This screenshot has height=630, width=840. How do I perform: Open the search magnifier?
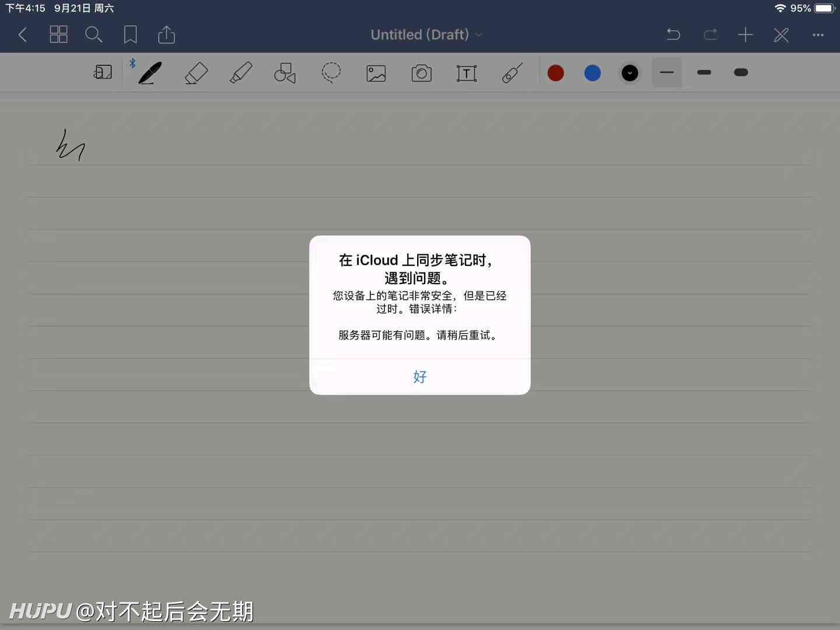pos(93,34)
